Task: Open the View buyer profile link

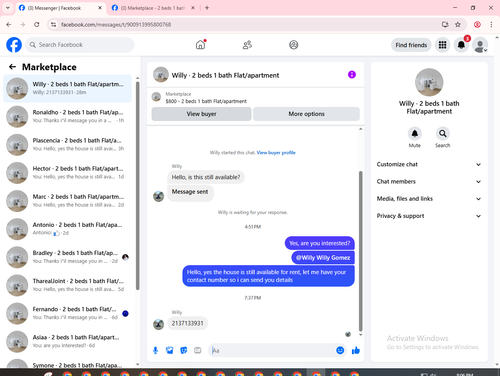Action: click(276, 153)
